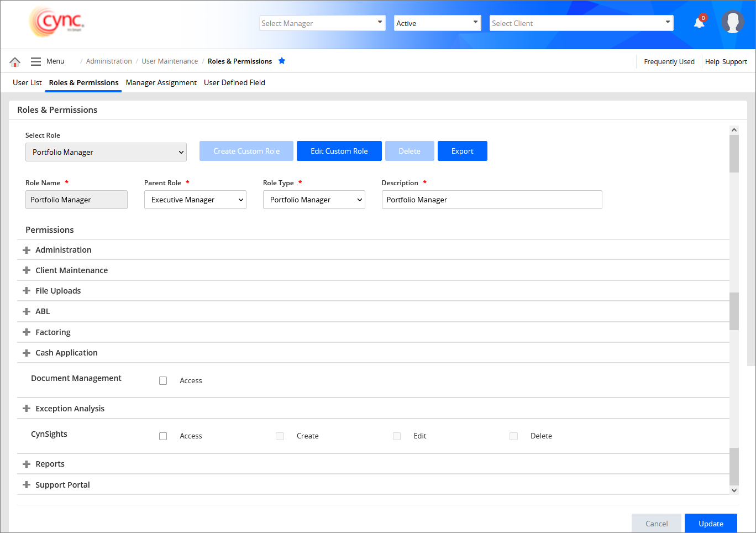Go to Manager Assignment tab
Image resolution: width=756 pixels, height=533 pixels.
(161, 82)
